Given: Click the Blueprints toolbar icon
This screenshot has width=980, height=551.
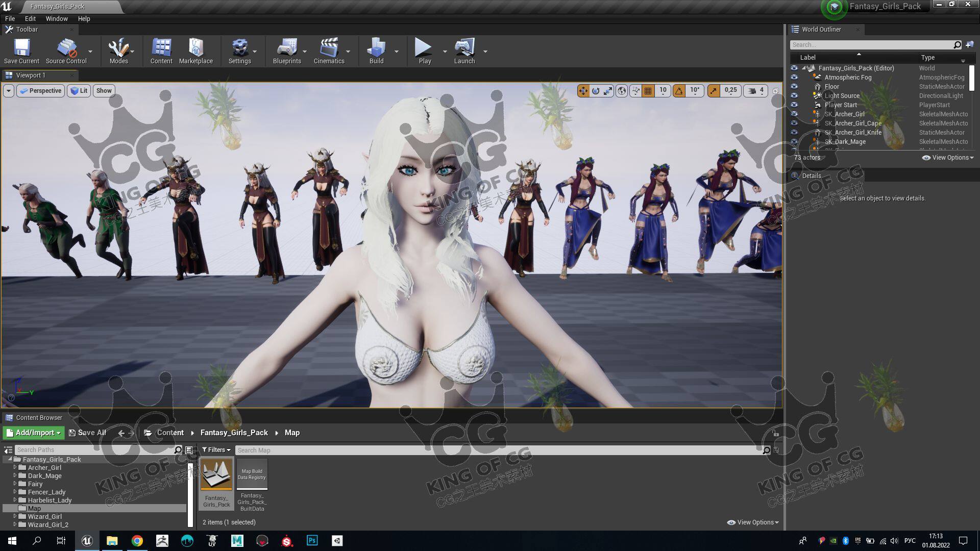Looking at the screenshot, I should point(286,51).
